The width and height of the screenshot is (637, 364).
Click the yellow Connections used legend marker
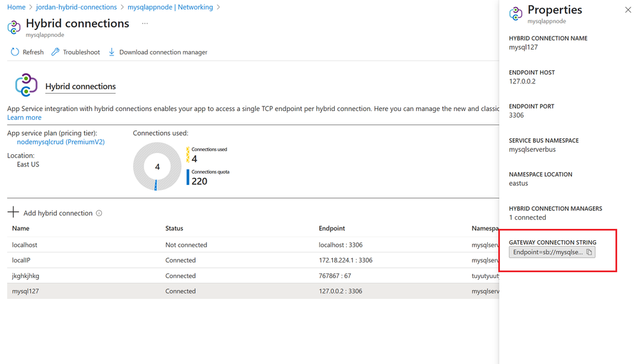(187, 154)
